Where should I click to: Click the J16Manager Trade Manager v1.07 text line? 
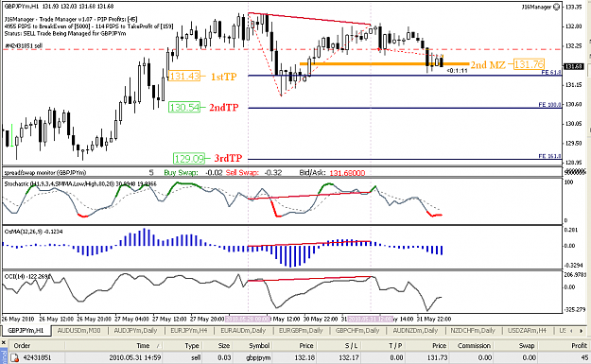pos(71,19)
